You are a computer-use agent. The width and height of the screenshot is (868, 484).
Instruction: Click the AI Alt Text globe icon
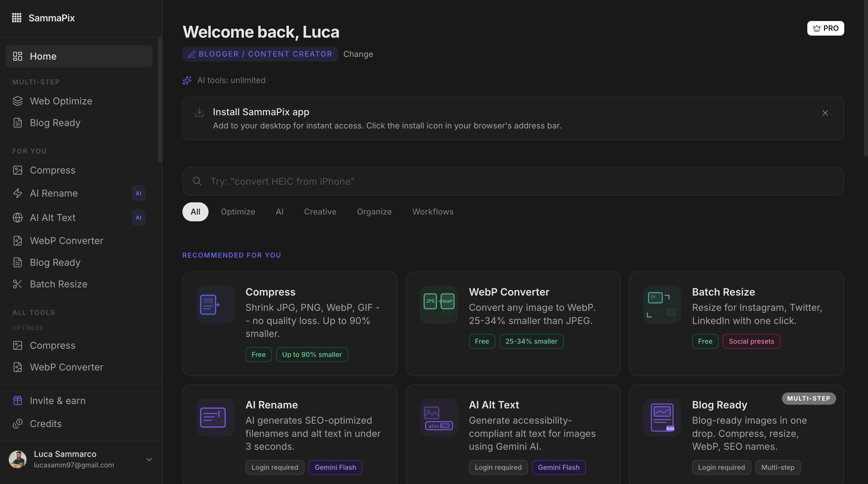tap(18, 218)
